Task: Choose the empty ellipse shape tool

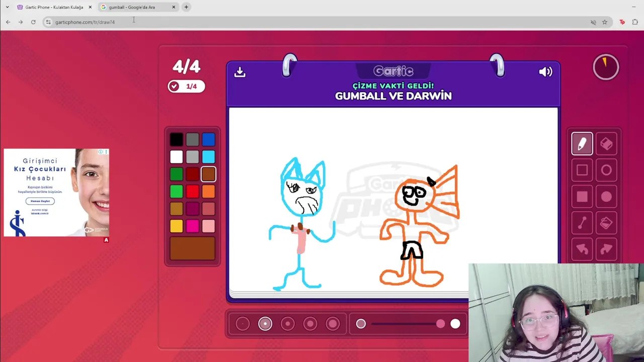Action: (x=606, y=170)
